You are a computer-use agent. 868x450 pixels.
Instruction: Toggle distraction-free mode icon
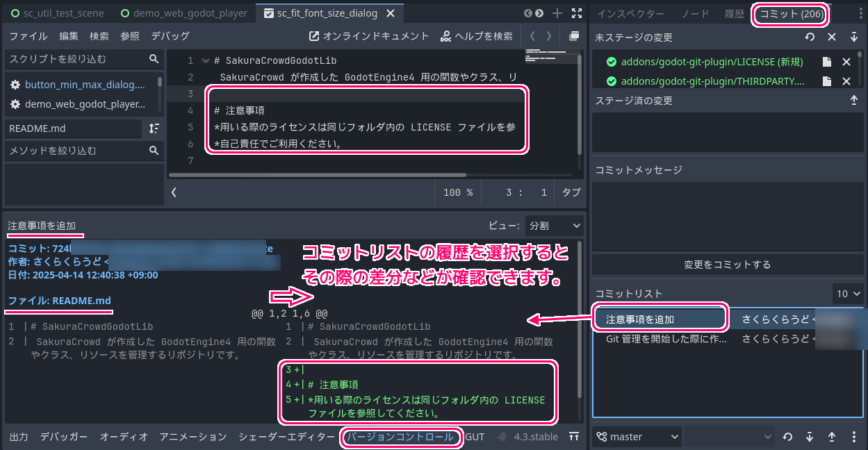coord(577,13)
